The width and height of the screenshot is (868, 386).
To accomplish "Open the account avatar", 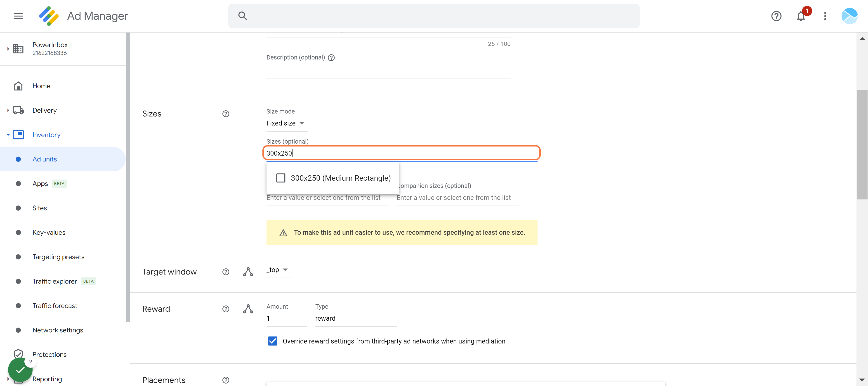I will [x=849, y=16].
